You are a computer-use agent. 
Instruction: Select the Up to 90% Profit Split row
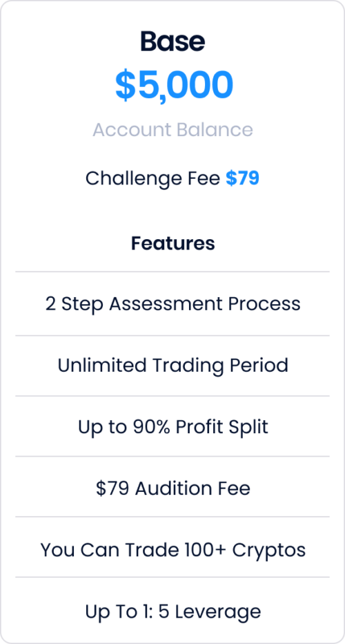tap(172, 427)
